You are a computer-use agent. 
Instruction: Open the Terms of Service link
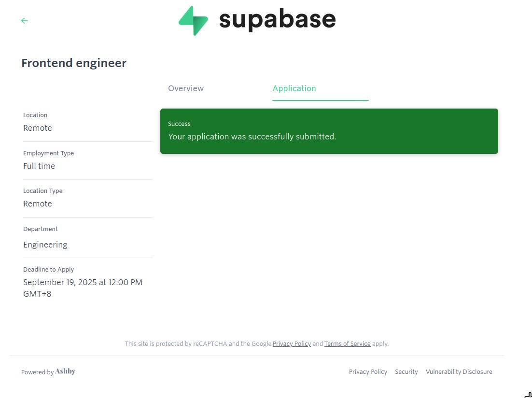pos(348,343)
